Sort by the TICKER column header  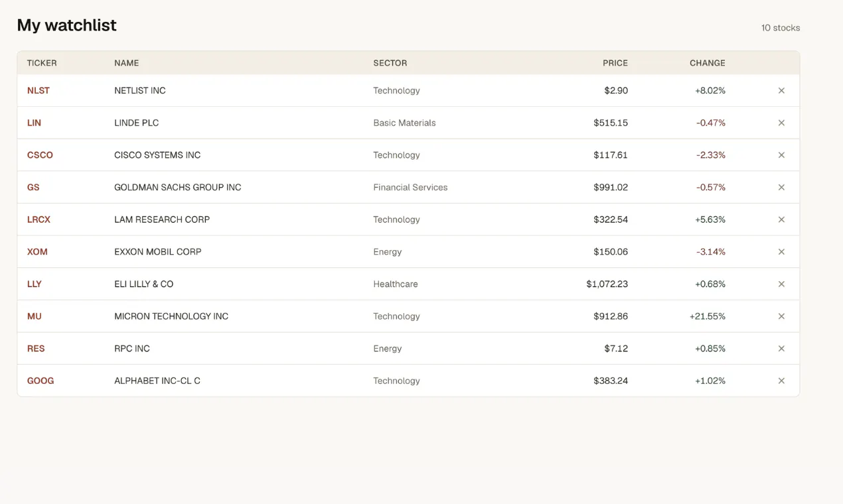(42, 63)
